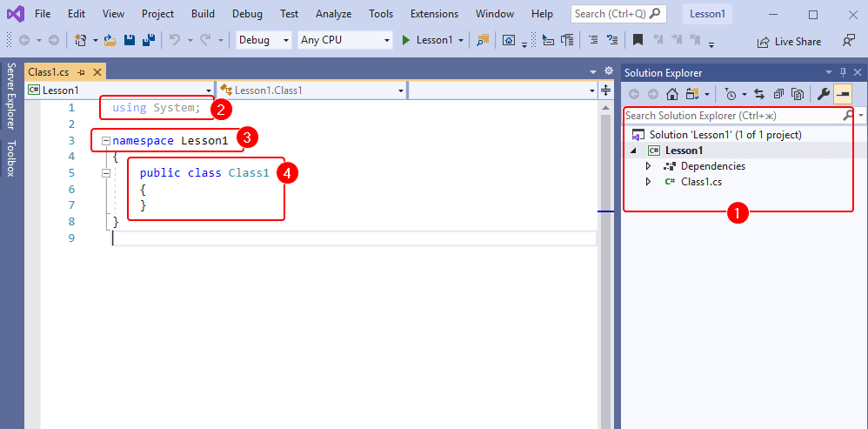
Task: Click the Search Solution Explorer field
Action: [731, 115]
